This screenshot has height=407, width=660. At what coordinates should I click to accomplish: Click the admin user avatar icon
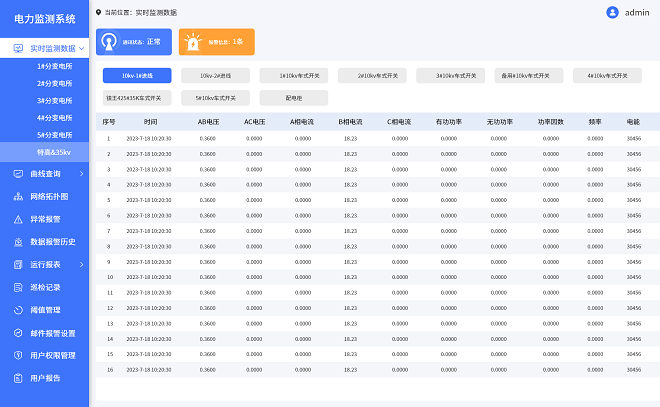click(x=612, y=12)
